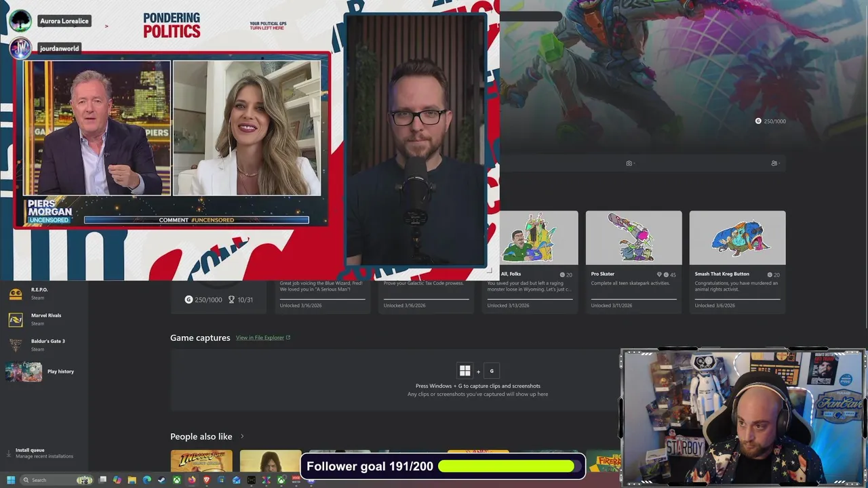Click Unlocked 3/11/2026 under Pro Skater
The height and width of the screenshot is (488, 868).
tap(611, 306)
